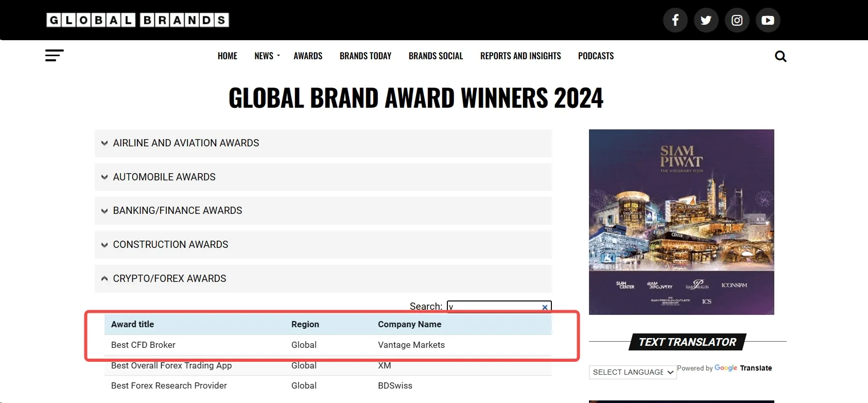Viewport: 868px width, 403px height.
Task: Collapse the Crypto/Forex Awards section
Action: (323, 279)
